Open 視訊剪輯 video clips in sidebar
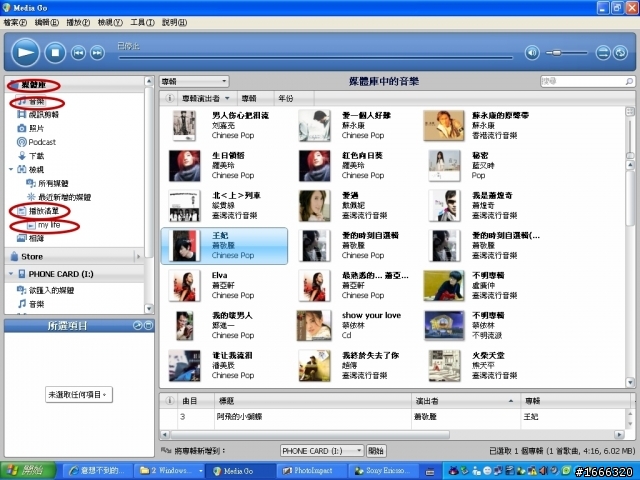 38,115
